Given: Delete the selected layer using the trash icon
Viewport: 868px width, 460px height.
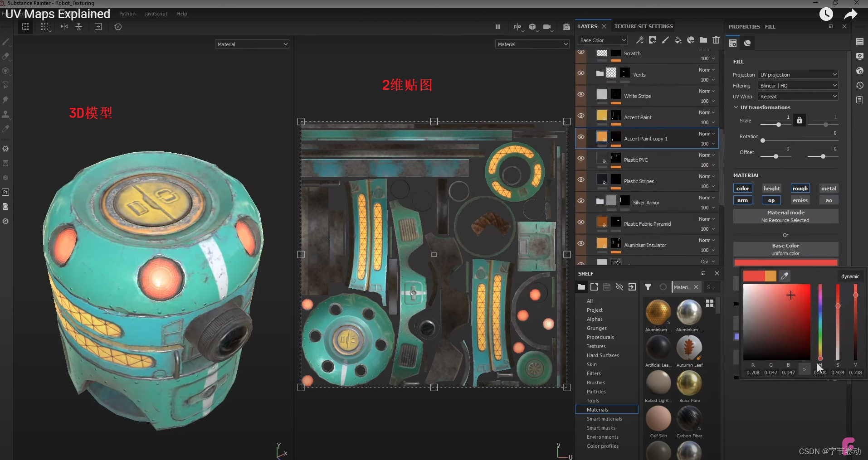Looking at the screenshot, I should click(717, 40).
